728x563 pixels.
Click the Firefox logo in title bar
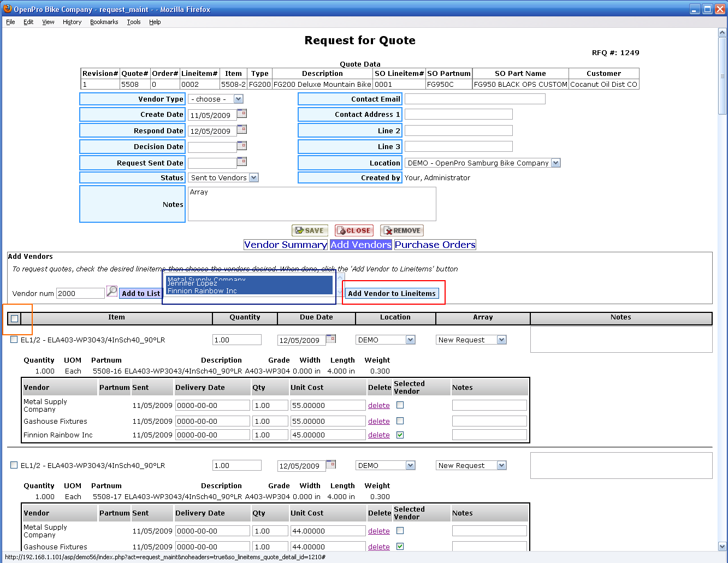click(8, 9)
